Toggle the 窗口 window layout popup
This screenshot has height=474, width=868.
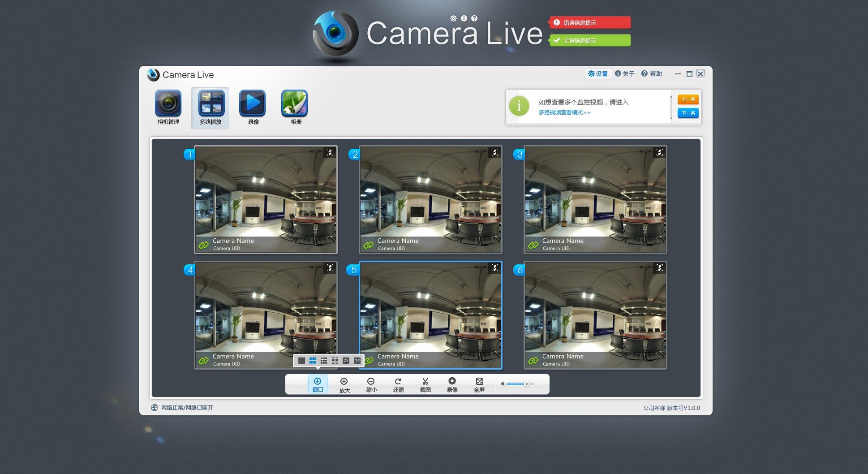318,385
